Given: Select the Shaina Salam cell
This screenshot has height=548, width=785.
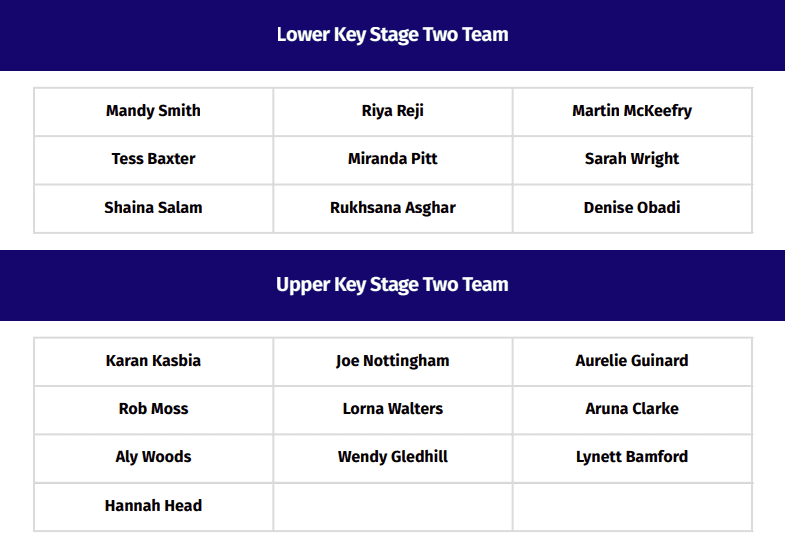Looking at the screenshot, I should (153, 208).
